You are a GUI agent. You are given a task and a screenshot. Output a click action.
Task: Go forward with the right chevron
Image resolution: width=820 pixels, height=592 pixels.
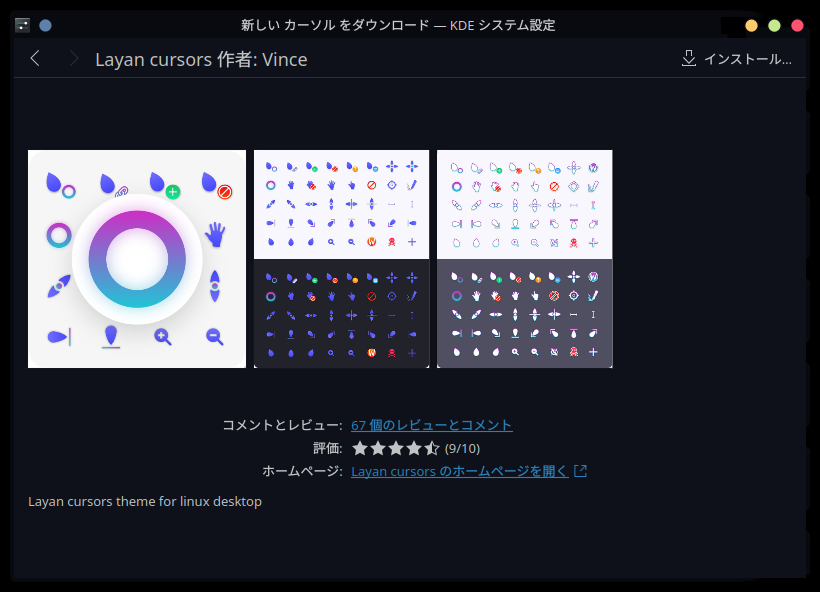coord(74,59)
